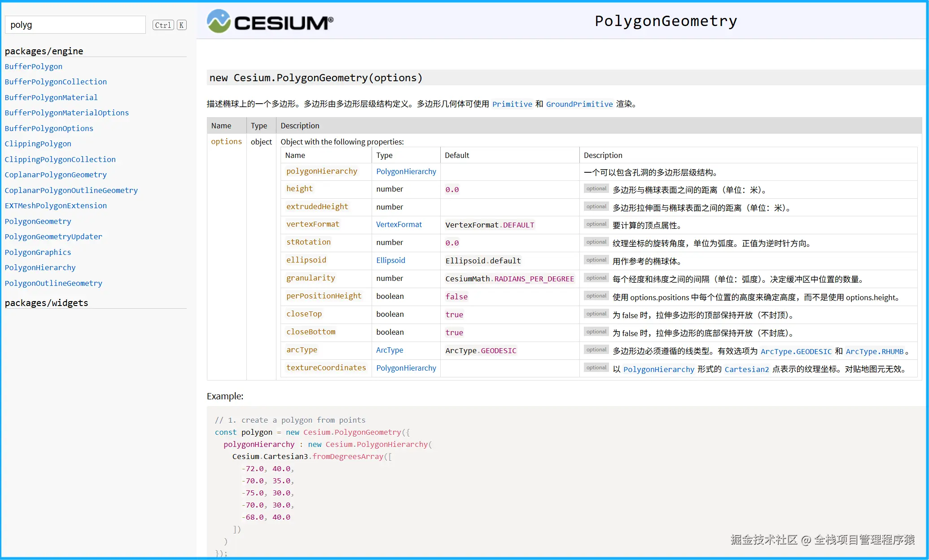Follow ArcType.GEODESIC link in arcType description
Viewport: 929px width, 560px height.
(x=796, y=351)
